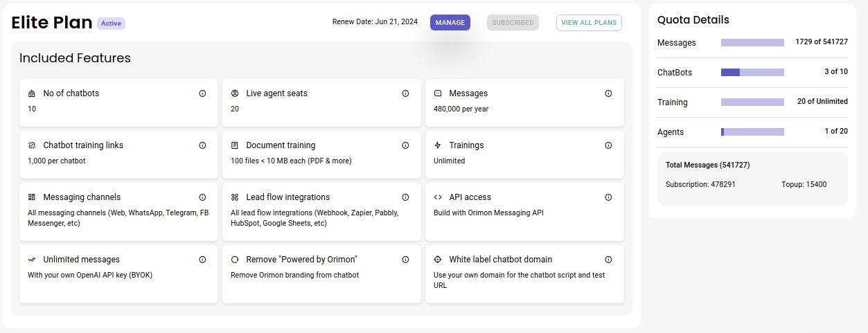Open info for Messaging channels card

tap(202, 197)
